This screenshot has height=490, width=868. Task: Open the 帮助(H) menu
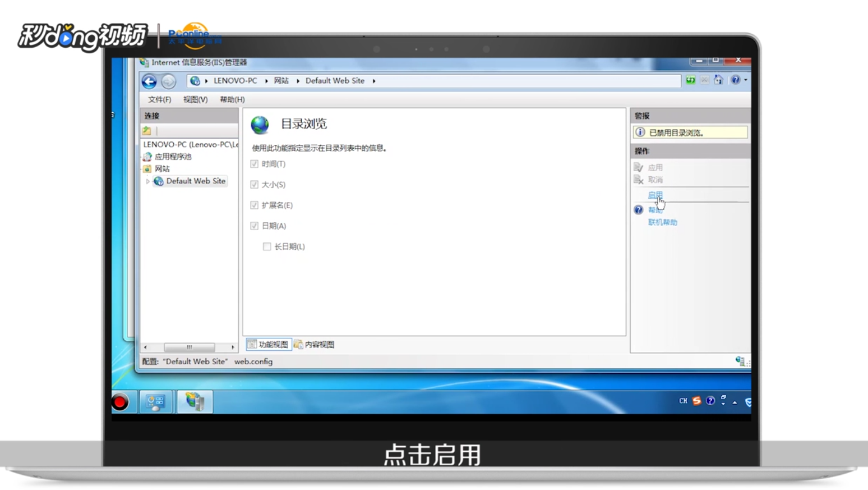click(x=232, y=99)
